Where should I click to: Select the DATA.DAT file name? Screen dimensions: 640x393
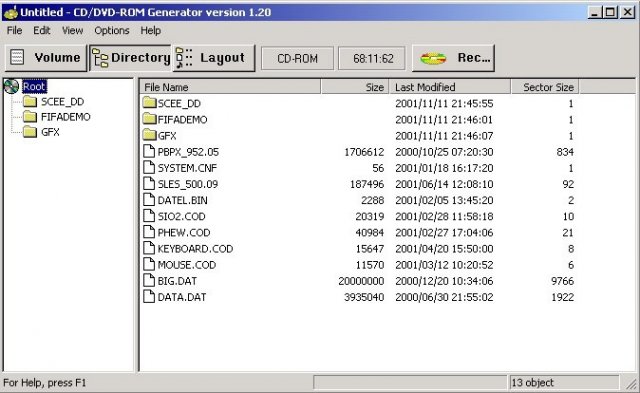coord(182,297)
